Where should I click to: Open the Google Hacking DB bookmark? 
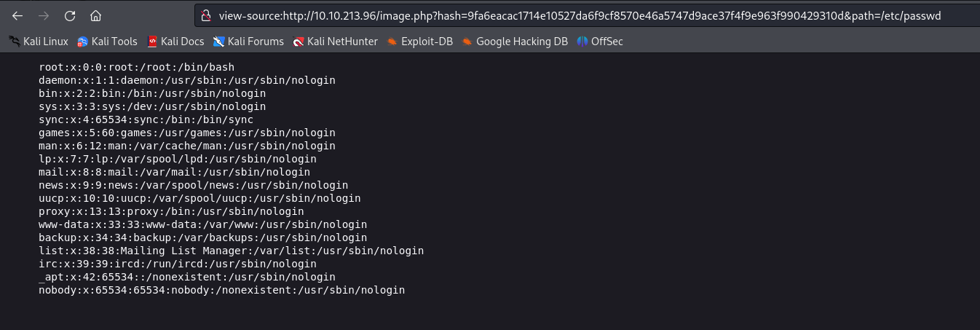tap(514, 42)
